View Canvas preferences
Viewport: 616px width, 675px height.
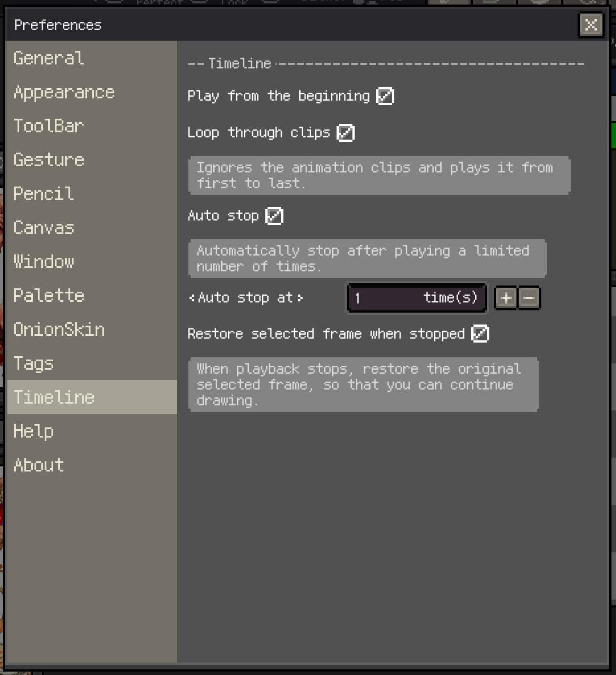44,228
